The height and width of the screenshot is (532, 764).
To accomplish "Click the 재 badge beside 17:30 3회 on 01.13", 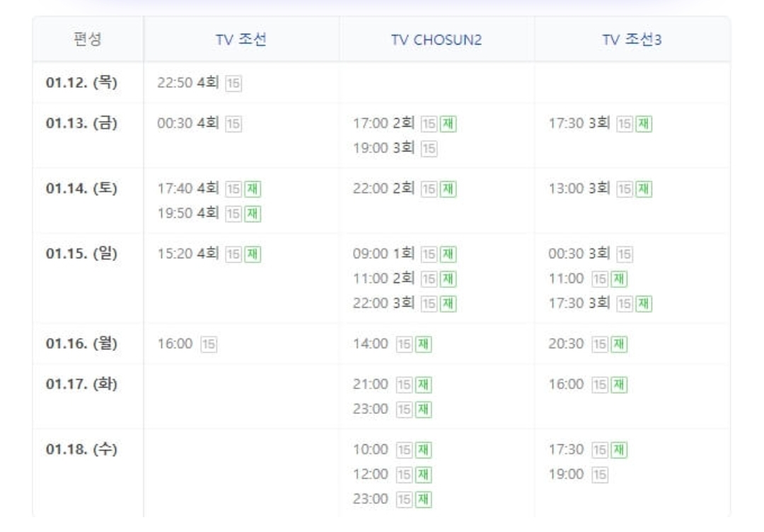I will tap(644, 124).
